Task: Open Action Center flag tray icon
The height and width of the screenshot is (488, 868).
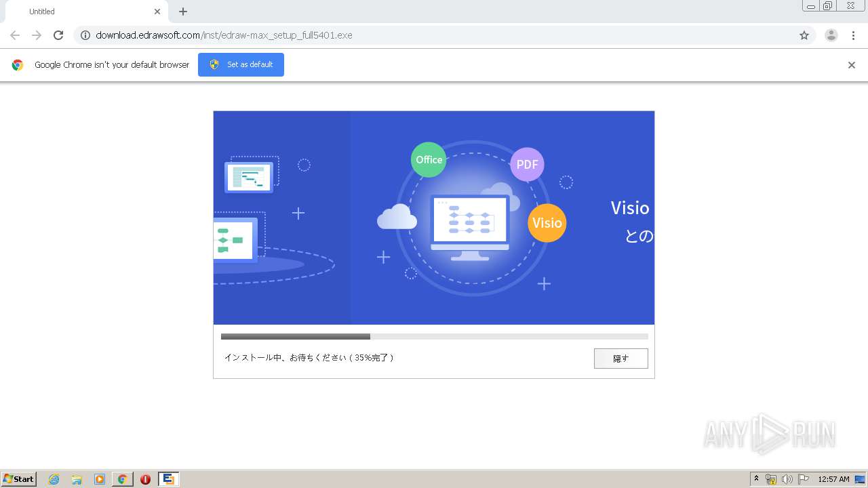Action: [804, 479]
